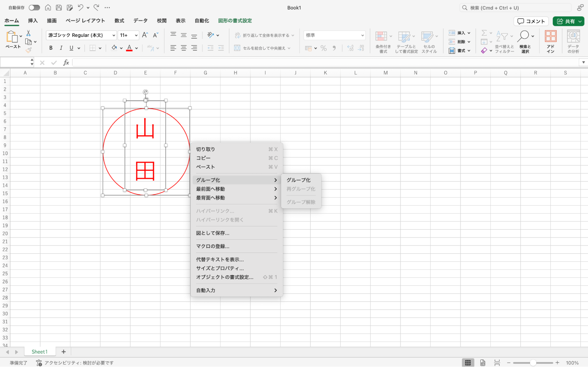The width and height of the screenshot is (588, 367).
Task: Open the font size dropdown
Action: click(x=128, y=35)
